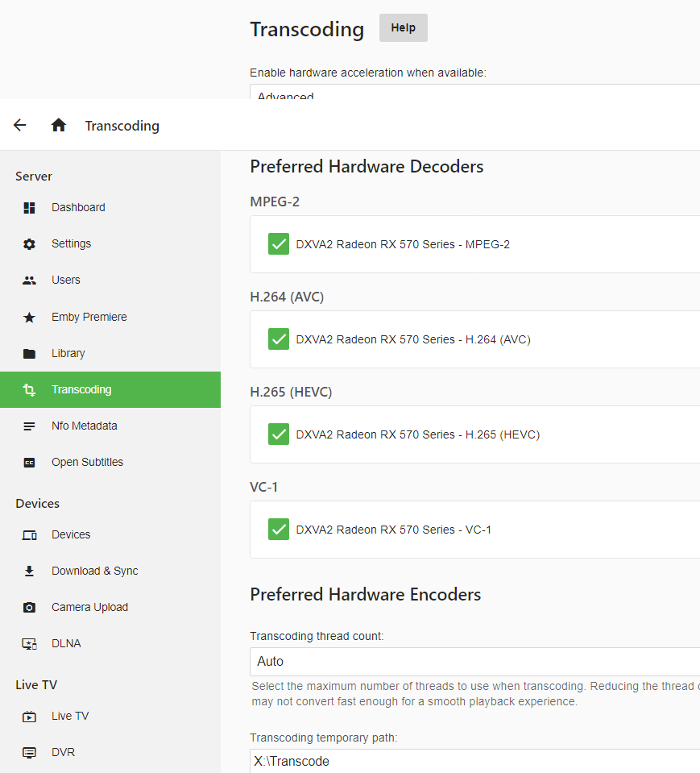
Task: Open Users section people icon
Action: click(30, 281)
